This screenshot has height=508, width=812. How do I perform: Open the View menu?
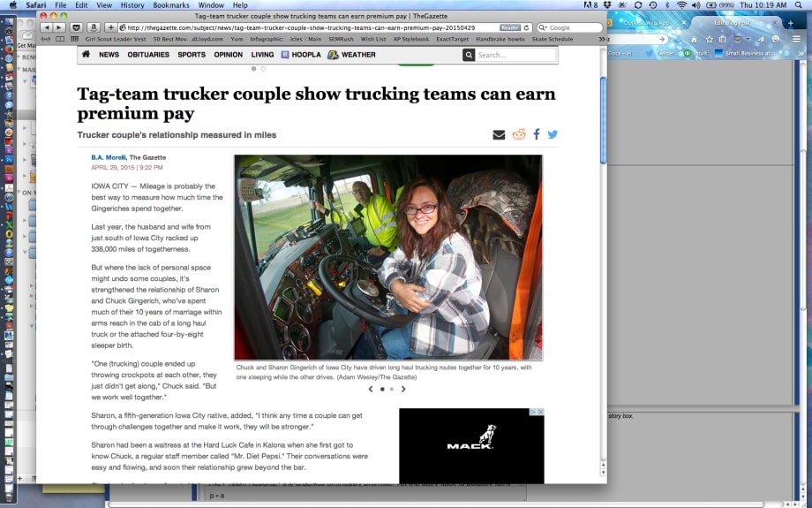click(x=104, y=4)
